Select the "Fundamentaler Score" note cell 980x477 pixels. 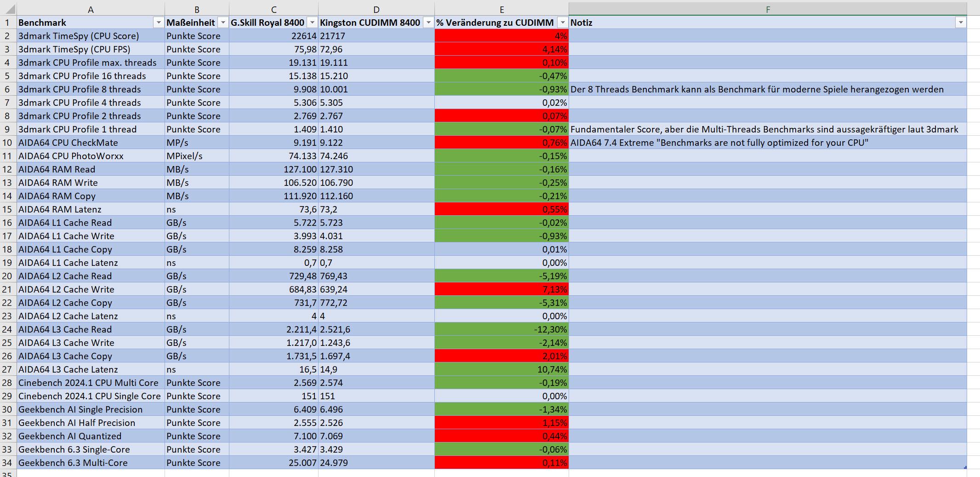768,129
